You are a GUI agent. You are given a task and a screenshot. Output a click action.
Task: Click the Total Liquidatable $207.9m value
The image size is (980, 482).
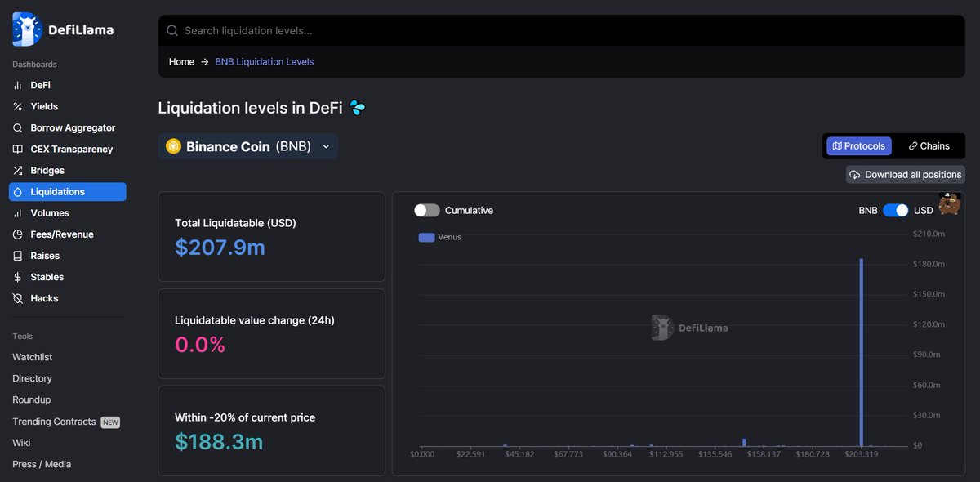click(220, 247)
